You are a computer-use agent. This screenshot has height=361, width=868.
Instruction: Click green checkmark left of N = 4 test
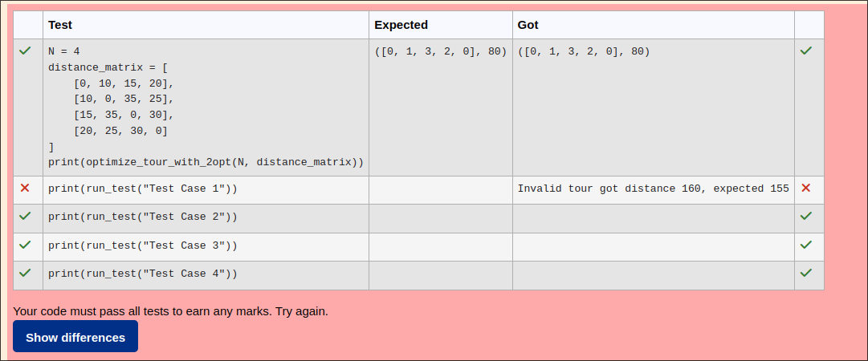[25, 51]
